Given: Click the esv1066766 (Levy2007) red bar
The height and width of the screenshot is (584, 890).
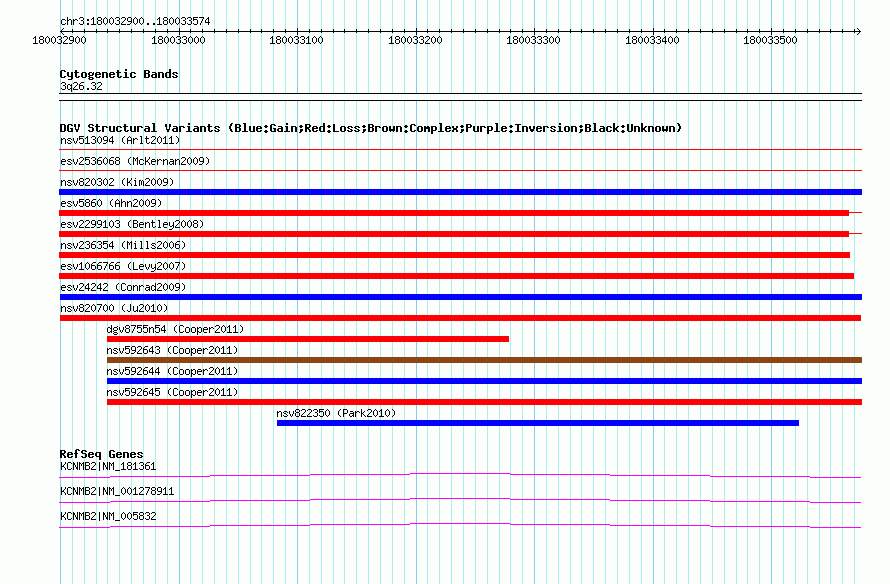Looking at the screenshot, I should [456, 276].
